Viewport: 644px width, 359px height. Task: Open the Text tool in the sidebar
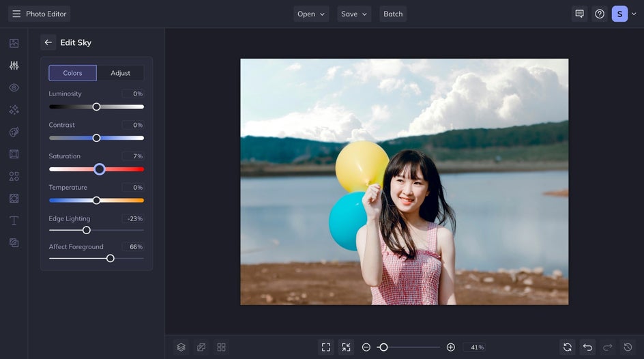(14, 220)
